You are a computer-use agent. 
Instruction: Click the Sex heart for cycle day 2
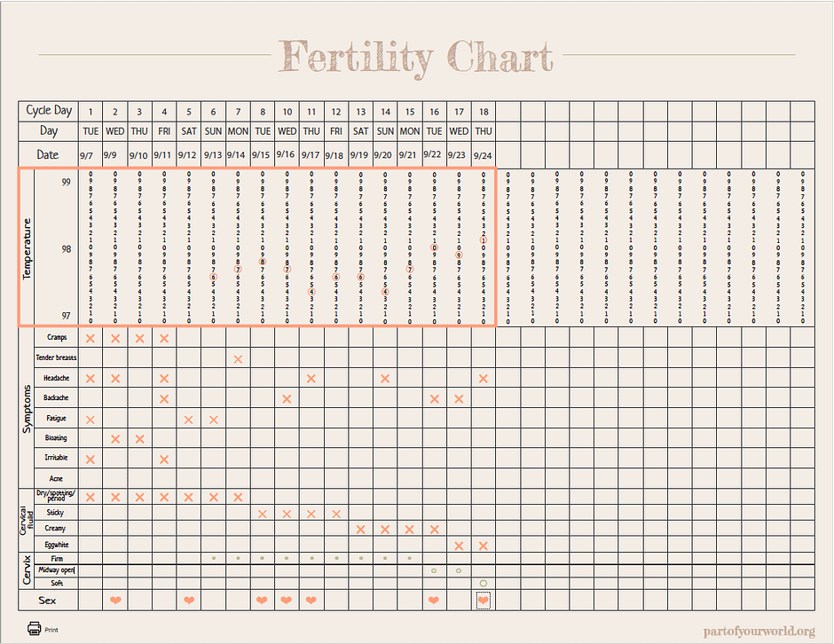coord(115,601)
